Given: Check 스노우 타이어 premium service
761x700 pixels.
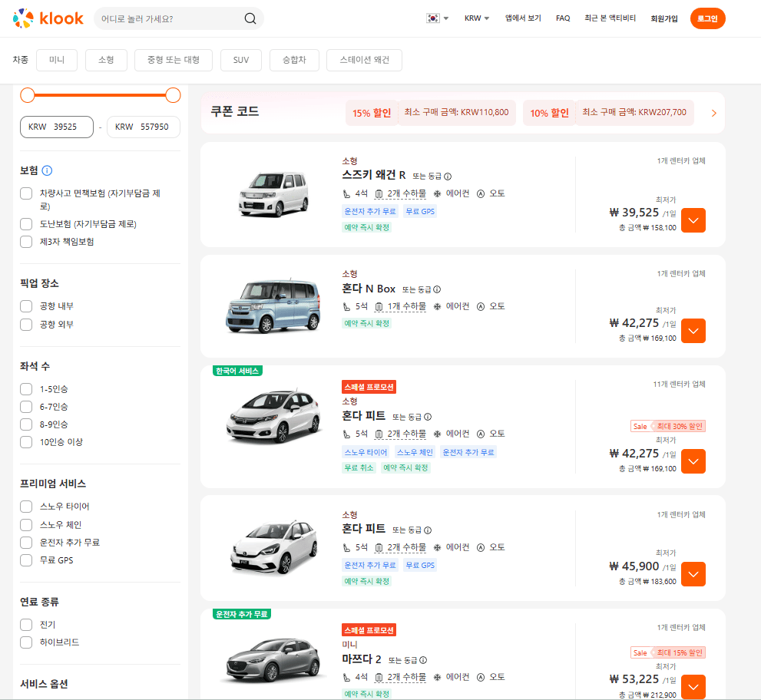Looking at the screenshot, I should [26, 507].
